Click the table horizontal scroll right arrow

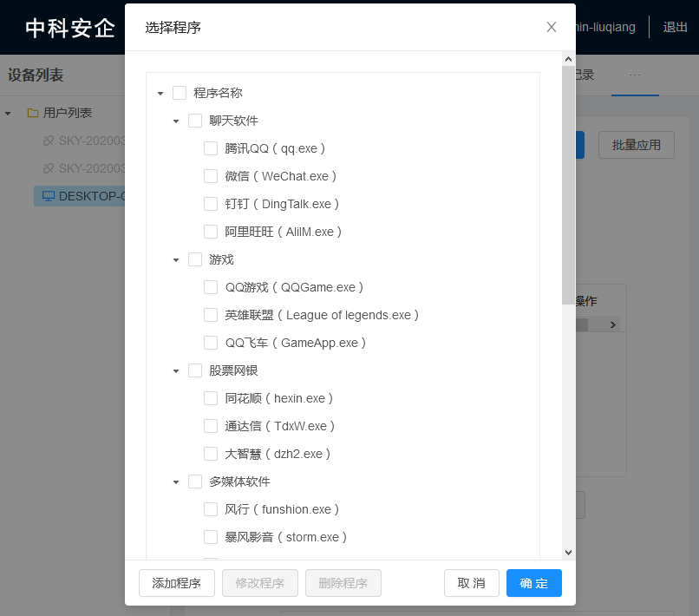[x=613, y=324]
